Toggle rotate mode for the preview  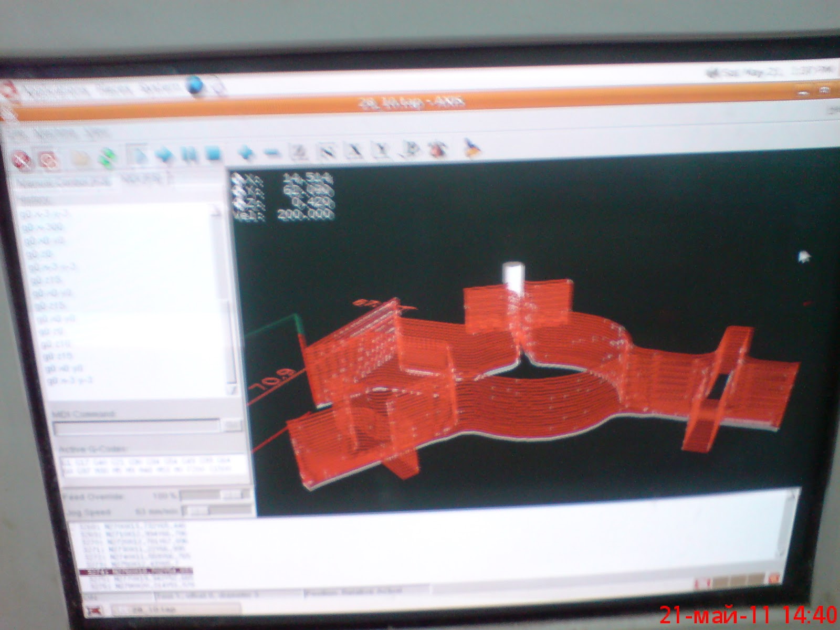click(436, 149)
